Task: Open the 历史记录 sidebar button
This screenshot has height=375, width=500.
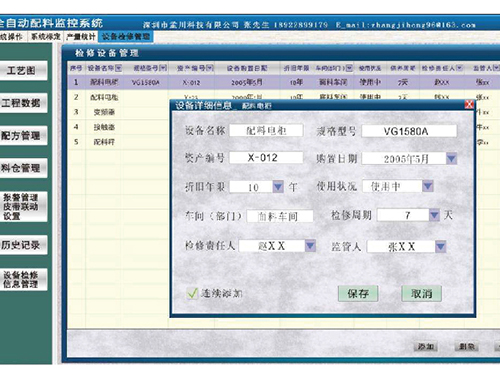Action: (23, 245)
